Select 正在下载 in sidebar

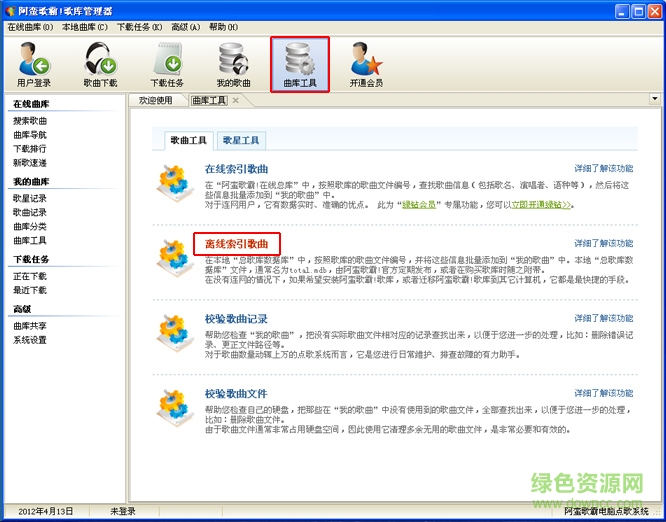[30, 277]
